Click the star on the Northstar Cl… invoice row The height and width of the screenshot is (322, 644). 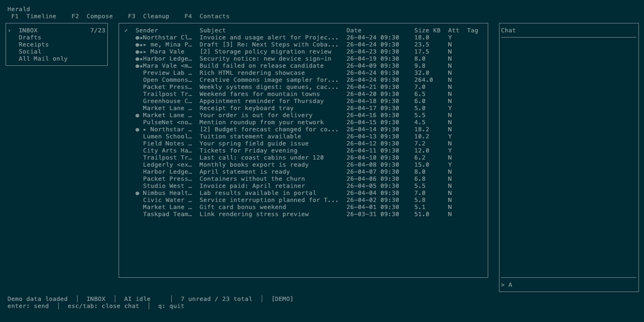tap(141, 38)
